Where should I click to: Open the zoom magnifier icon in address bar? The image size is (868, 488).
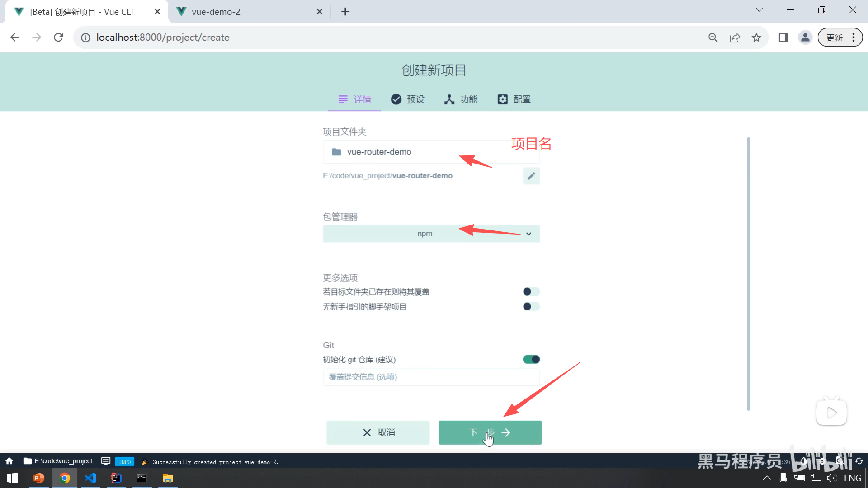(713, 38)
